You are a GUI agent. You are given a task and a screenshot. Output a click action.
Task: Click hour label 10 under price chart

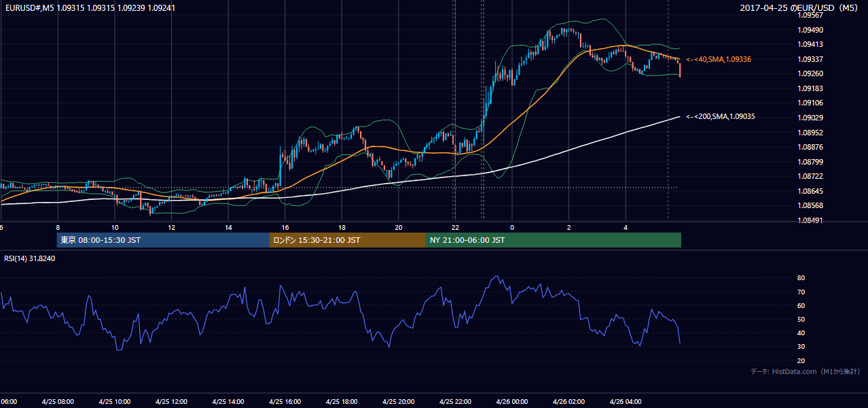coord(115,228)
